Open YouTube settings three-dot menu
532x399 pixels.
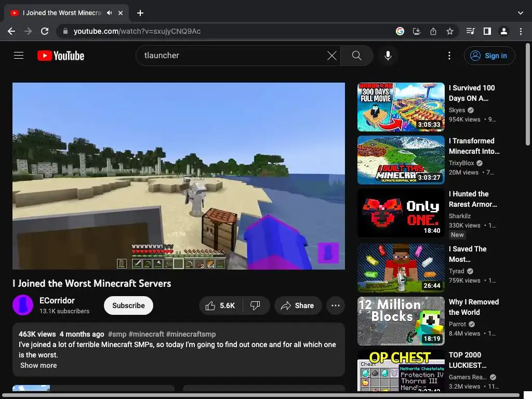tap(449, 55)
